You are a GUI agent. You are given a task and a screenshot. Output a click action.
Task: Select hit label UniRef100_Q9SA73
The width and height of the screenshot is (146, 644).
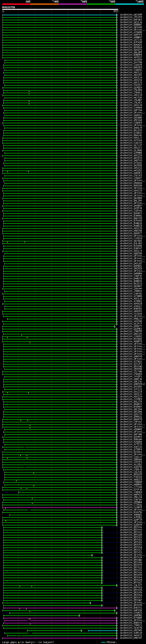(131, 50)
